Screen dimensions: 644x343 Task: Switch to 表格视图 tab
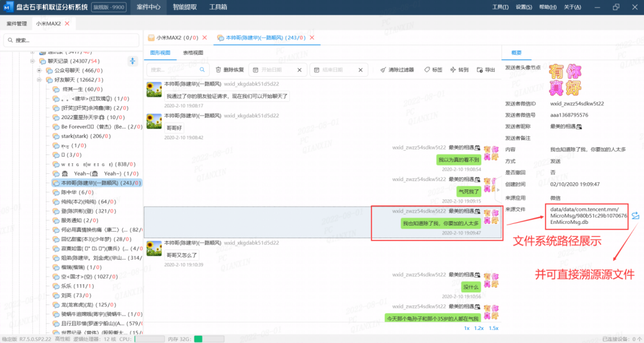coord(193,52)
